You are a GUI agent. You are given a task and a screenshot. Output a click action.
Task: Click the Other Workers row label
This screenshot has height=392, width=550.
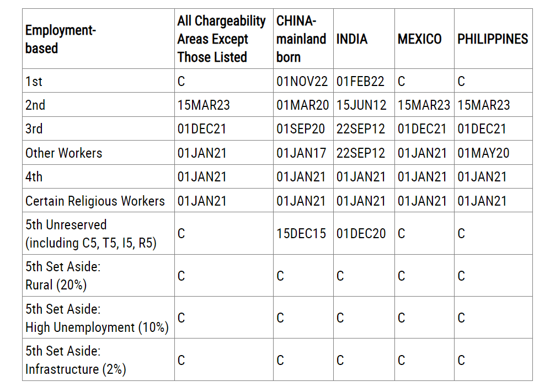pyautogui.click(x=64, y=153)
